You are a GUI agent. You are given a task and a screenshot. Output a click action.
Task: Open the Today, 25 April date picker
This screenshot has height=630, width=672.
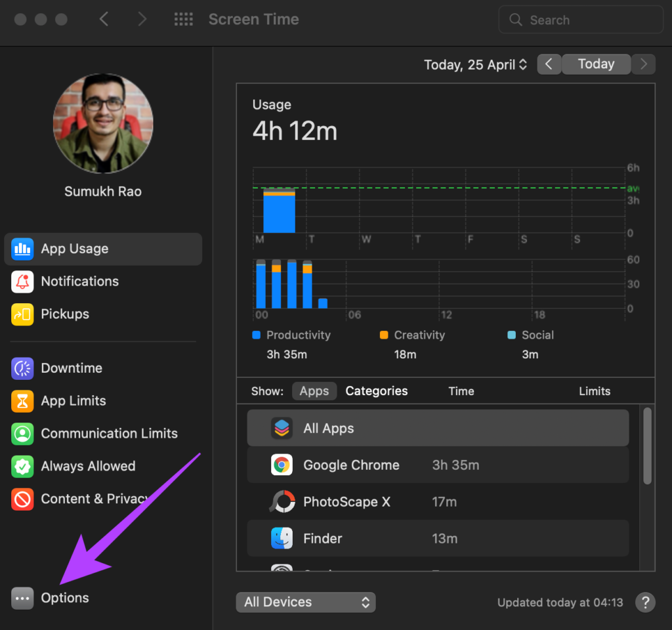(x=475, y=65)
